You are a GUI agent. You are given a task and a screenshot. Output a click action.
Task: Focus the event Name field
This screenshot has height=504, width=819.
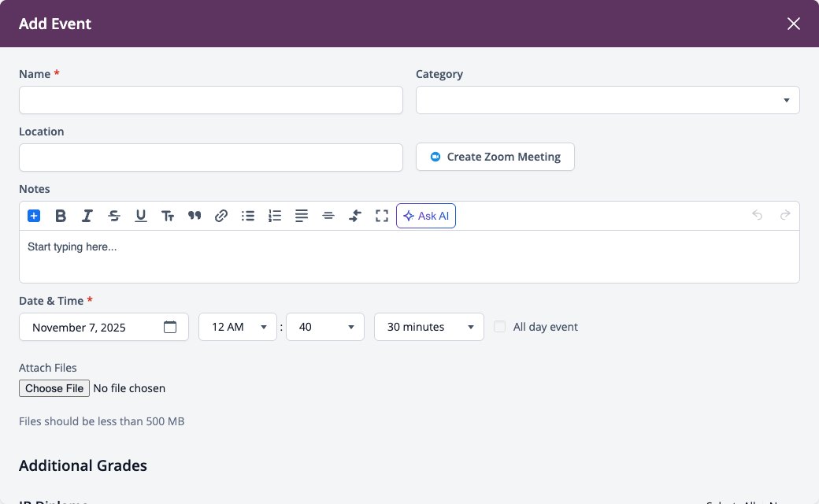[211, 100]
